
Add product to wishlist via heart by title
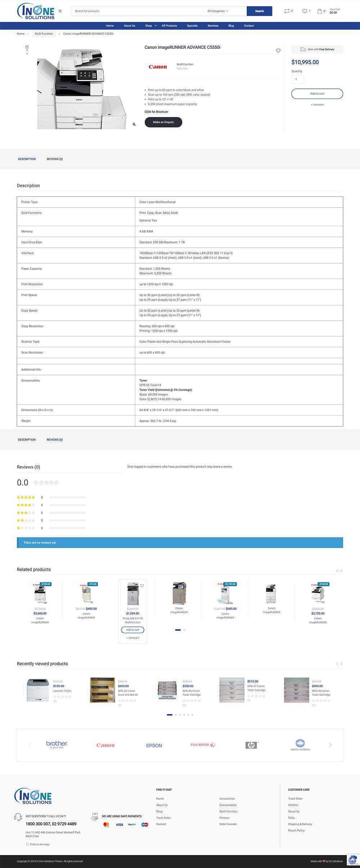278,51
